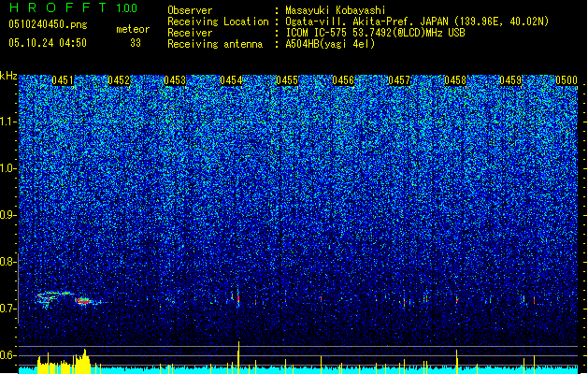Click the 0.7 kHz axis label
This screenshot has width=588, height=374.
point(7,309)
